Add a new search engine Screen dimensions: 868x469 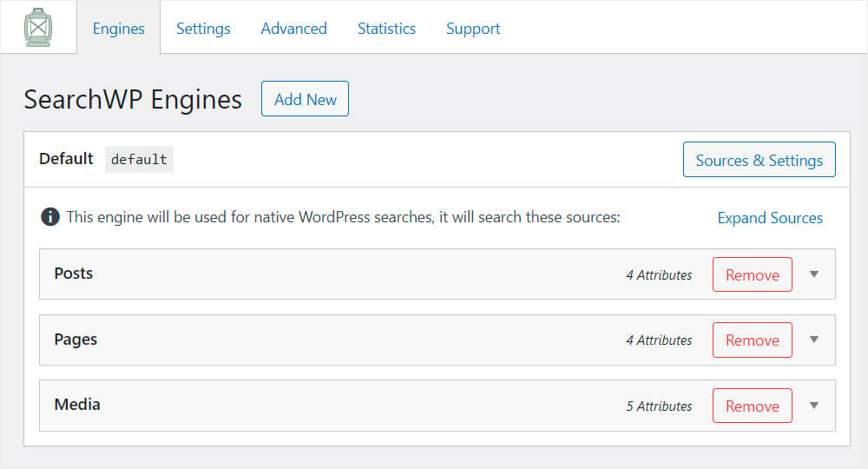(x=305, y=98)
